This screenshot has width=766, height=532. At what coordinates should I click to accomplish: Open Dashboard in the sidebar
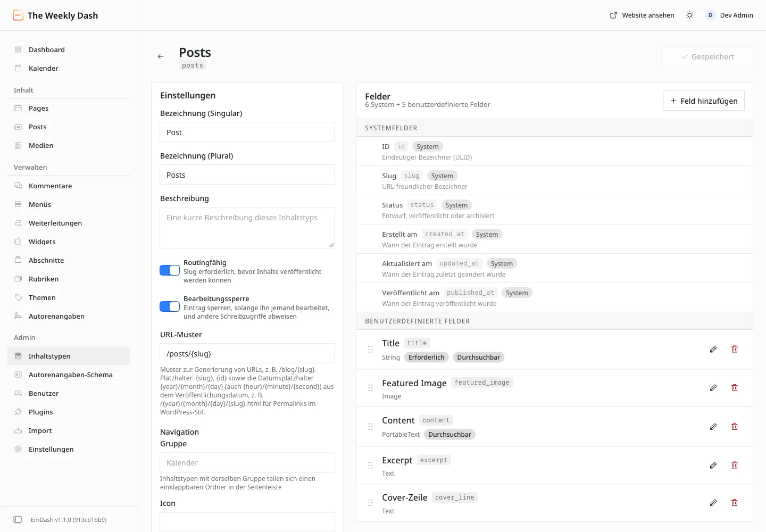[69, 49]
